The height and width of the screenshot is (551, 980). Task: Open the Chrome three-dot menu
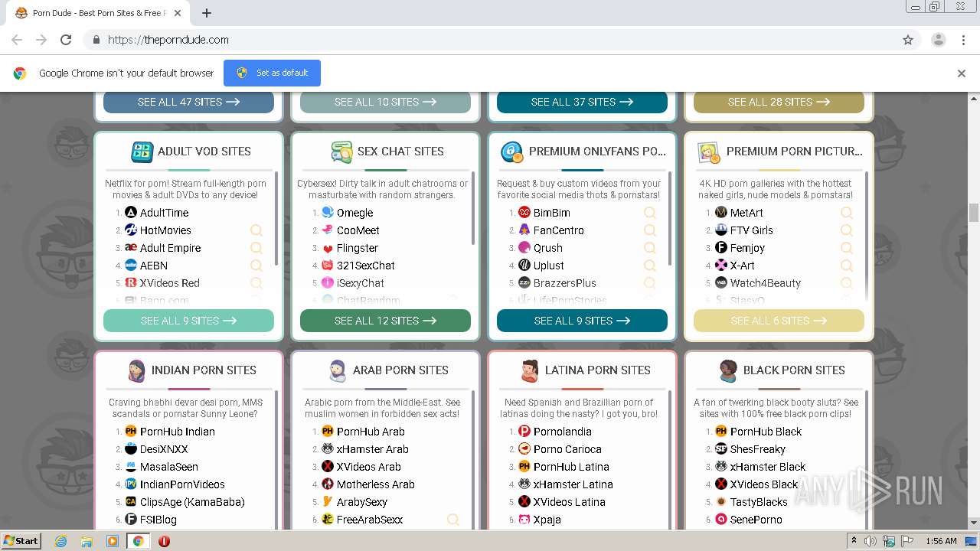click(x=963, y=40)
